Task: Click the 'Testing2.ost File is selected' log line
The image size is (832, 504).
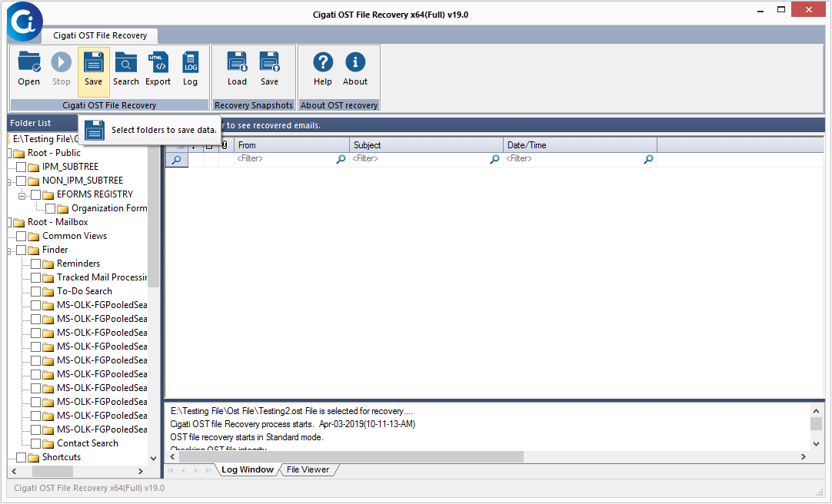Action: point(291,411)
